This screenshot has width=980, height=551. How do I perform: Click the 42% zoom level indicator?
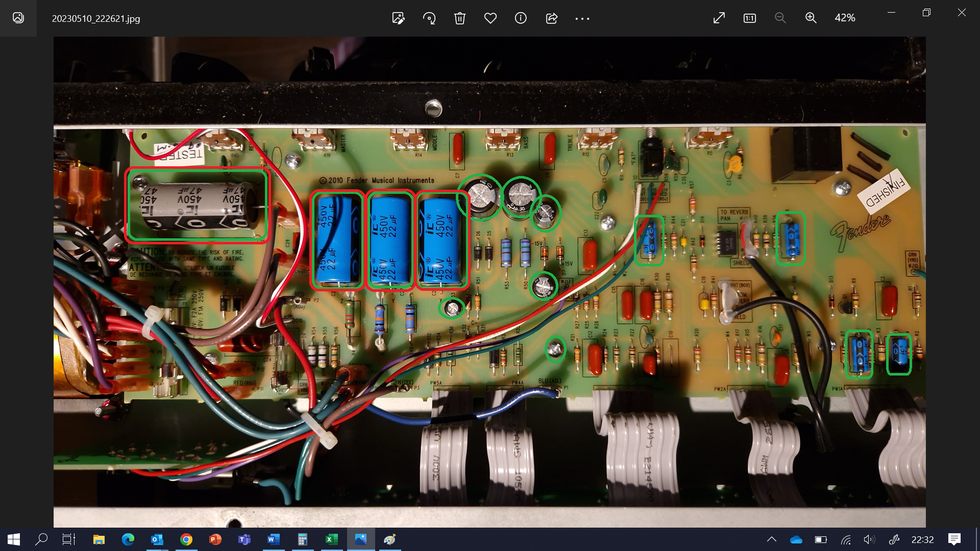(x=845, y=18)
